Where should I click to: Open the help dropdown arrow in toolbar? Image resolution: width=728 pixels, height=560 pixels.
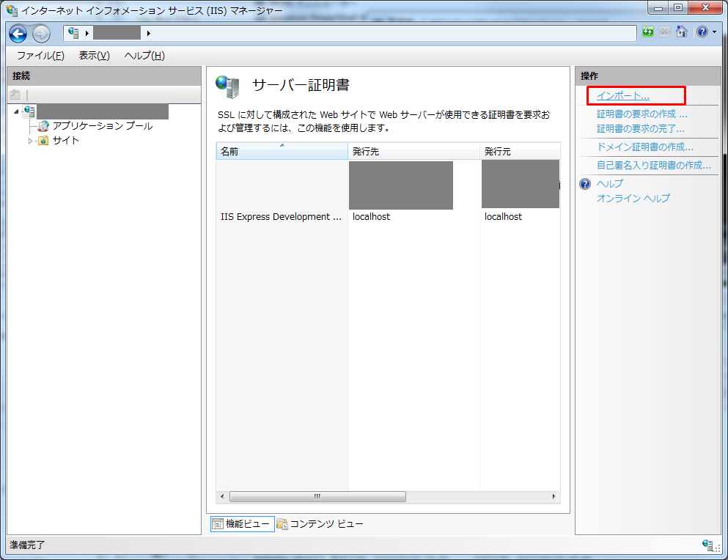pos(714,32)
